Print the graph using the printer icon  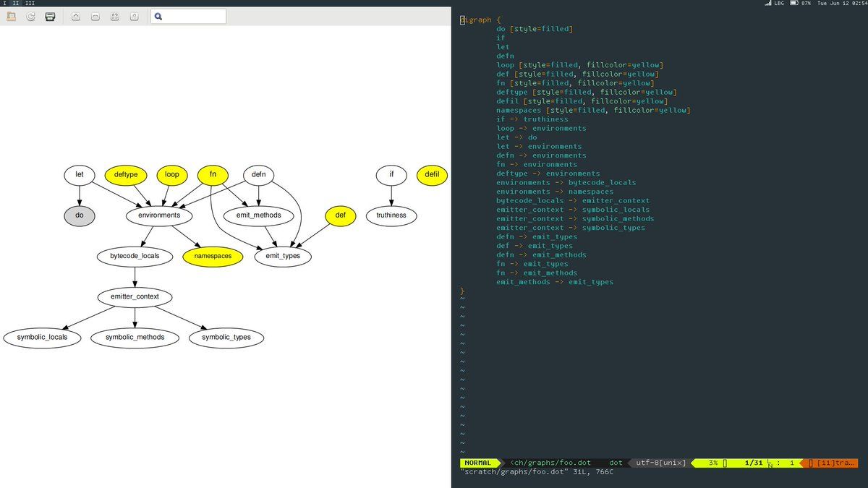[x=50, y=16]
